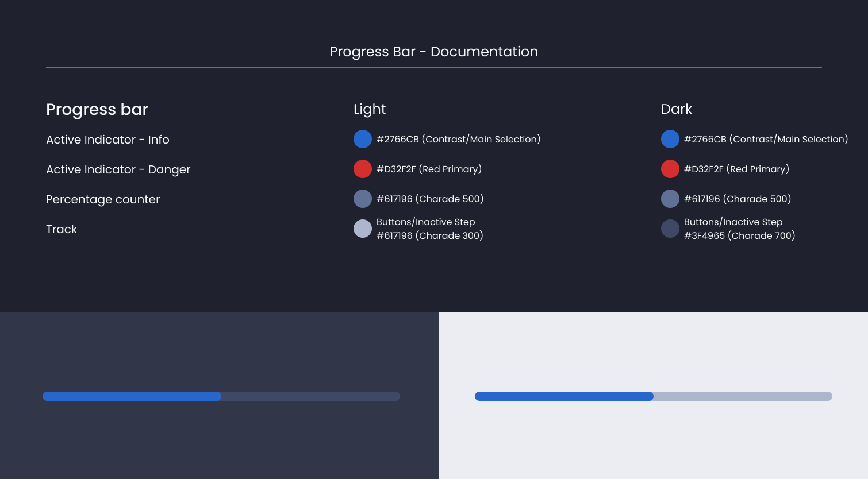Select "#2766CB (Contrast/Main Selection)" text under Dark

(x=766, y=139)
